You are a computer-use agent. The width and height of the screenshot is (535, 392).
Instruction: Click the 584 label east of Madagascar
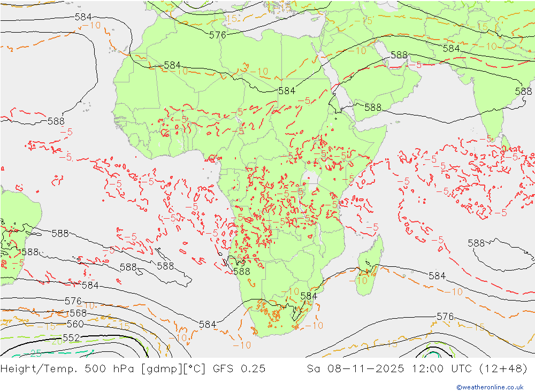pyautogui.click(x=437, y=275)
